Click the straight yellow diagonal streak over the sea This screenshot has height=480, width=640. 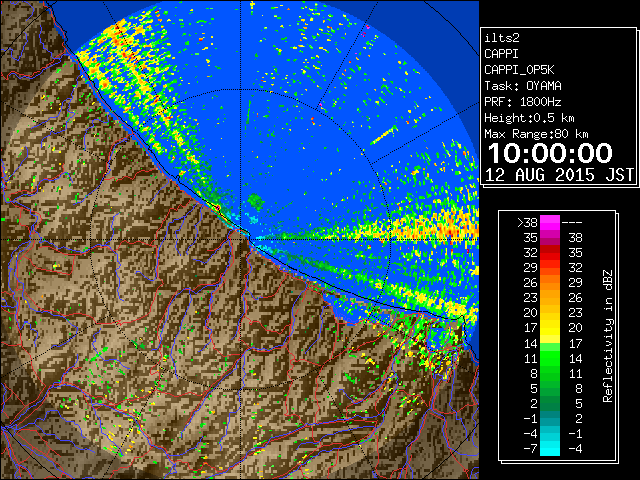[x=384, y=135]
